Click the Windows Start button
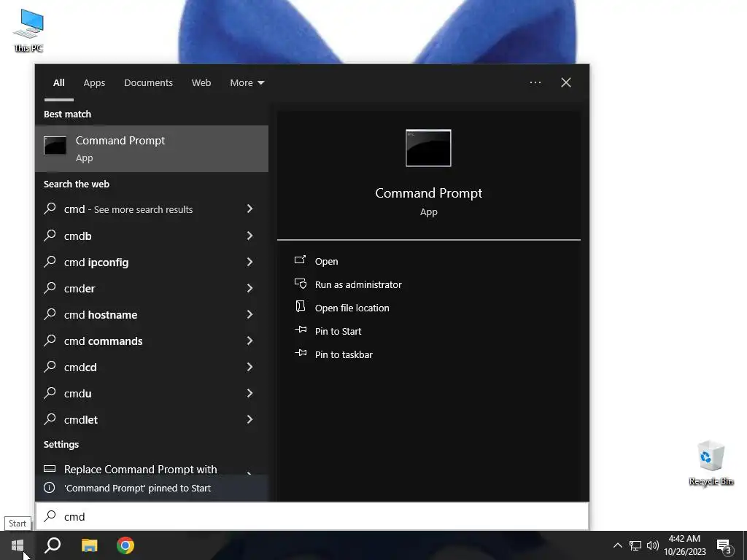Viewport: 747px width, 560px height. coord(18,545)
